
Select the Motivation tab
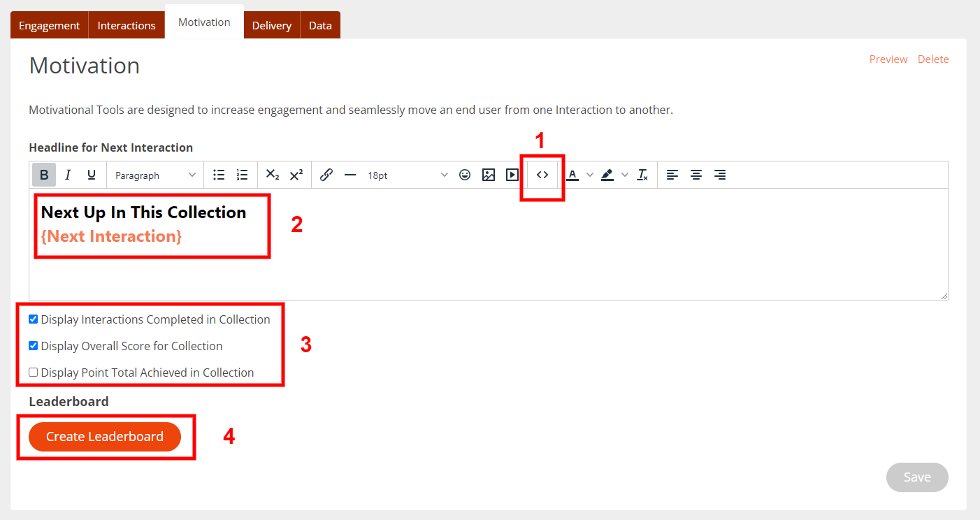click(204, 22)
